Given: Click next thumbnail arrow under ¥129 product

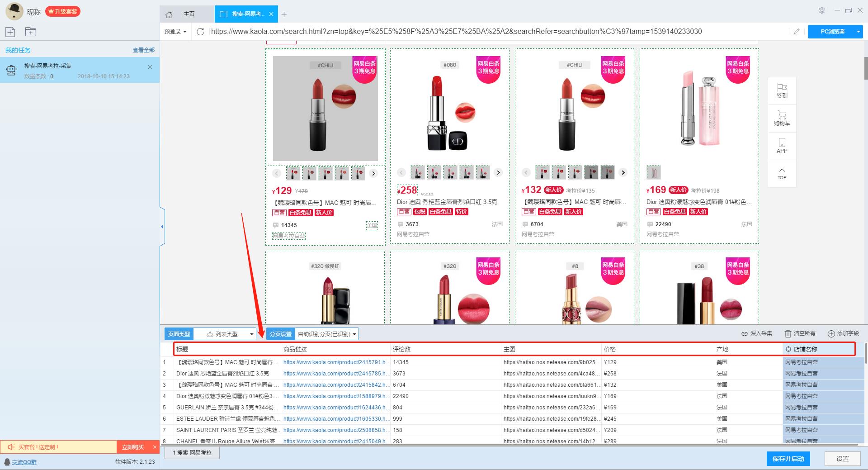Looking at the screenshot, I should pos(373,173).
